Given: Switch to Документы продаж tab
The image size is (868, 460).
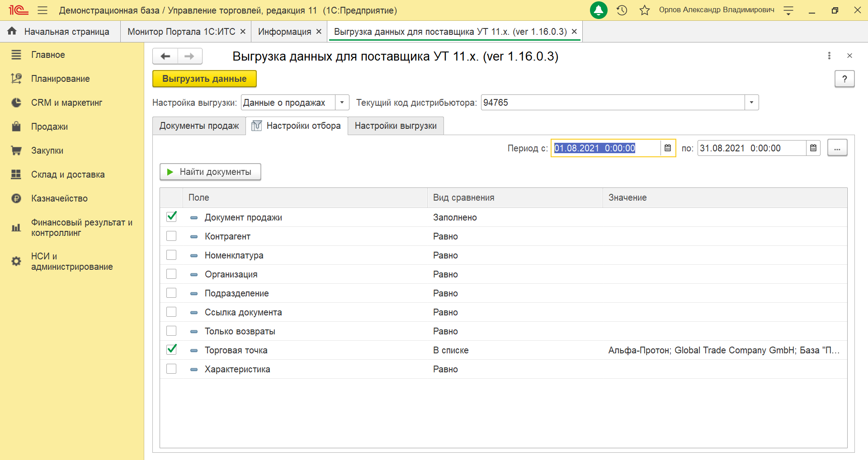Looking at the screenshot, I should pyautogui.click(x=199, y=126).
